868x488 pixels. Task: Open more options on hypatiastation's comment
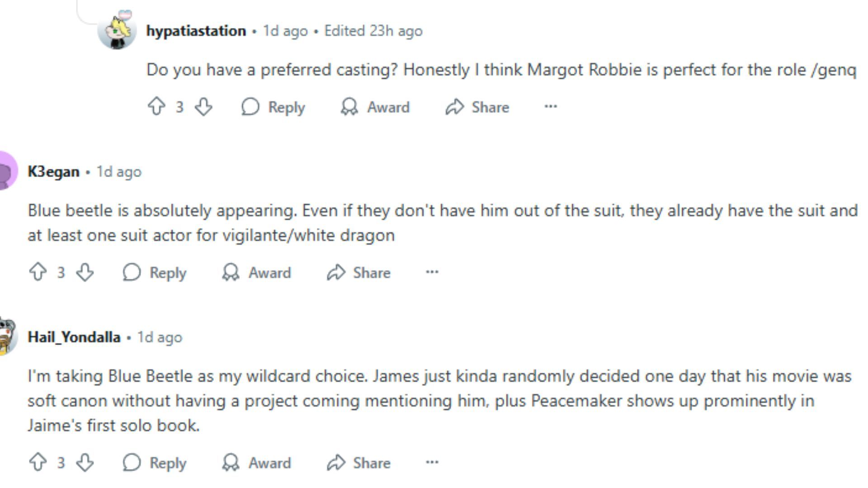[550, 107]
